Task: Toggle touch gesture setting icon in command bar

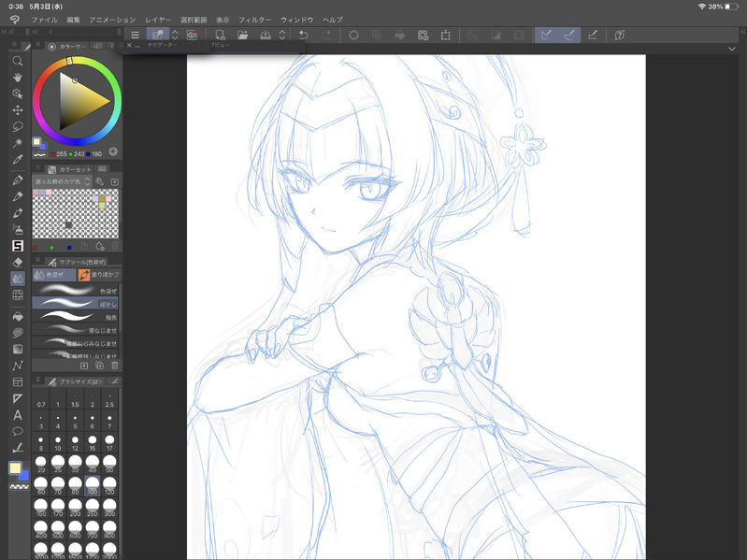Action: [x=158, y=35]
